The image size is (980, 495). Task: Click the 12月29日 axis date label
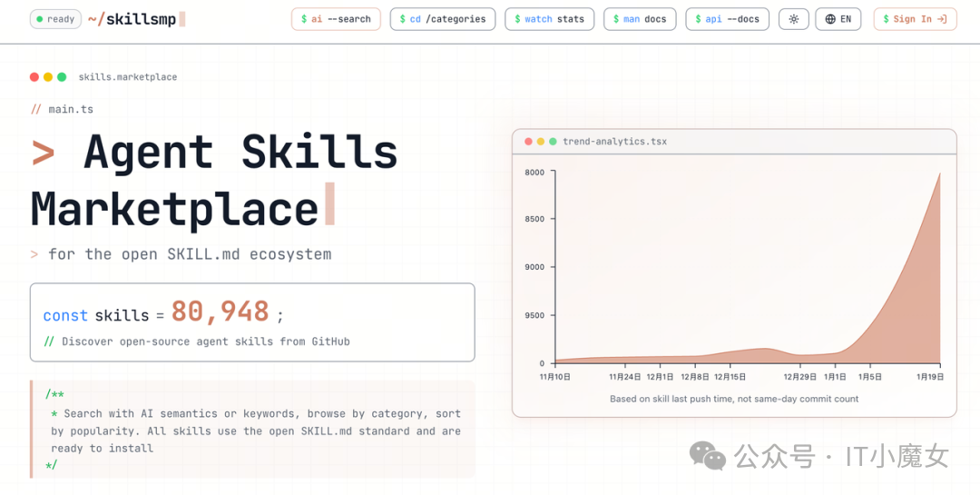click(x=800, y=377)
